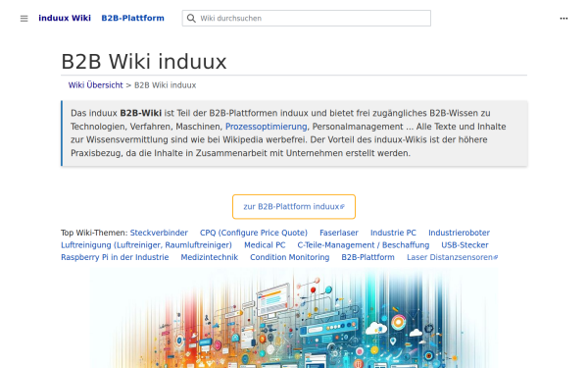This screenshot has height=368, width=588.
Task: Open C-Teile-Management / Beschaffung link
Action: pyautogui.click(x=364, y=245)
